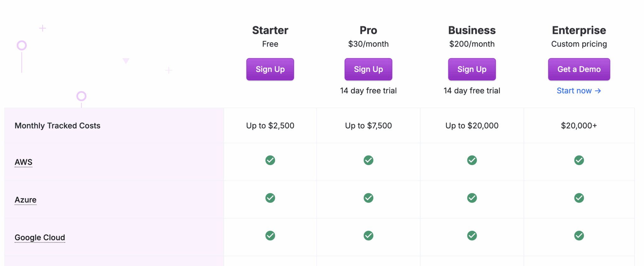Open the Azure integration link
644x266 pixels.
pyautogui.click(x=25, y=200)
